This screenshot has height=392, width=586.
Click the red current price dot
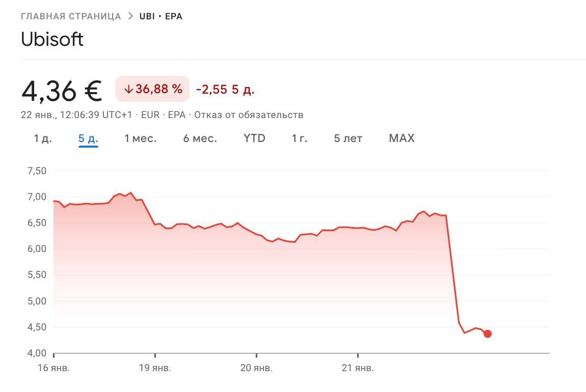pos(488,334)
